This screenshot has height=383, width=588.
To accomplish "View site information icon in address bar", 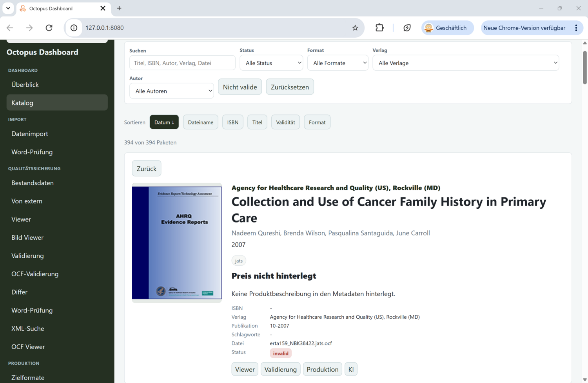I will click(74, 28).
